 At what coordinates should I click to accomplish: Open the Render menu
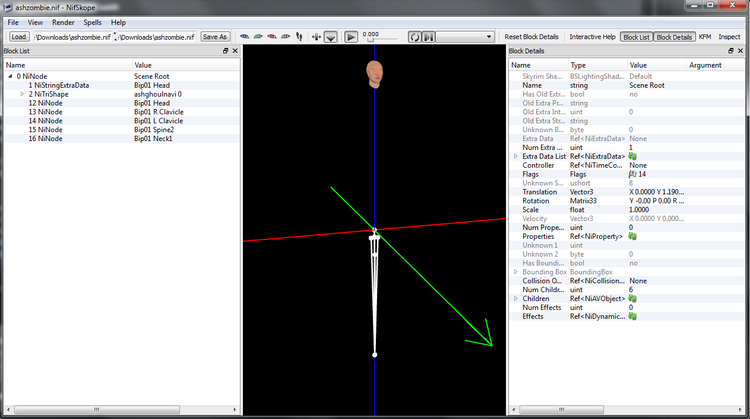pyautogui.click(x=63, y=22)
